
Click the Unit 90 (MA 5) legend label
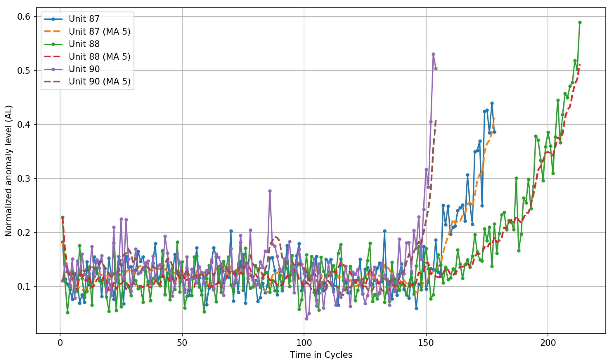click(99, 81)
